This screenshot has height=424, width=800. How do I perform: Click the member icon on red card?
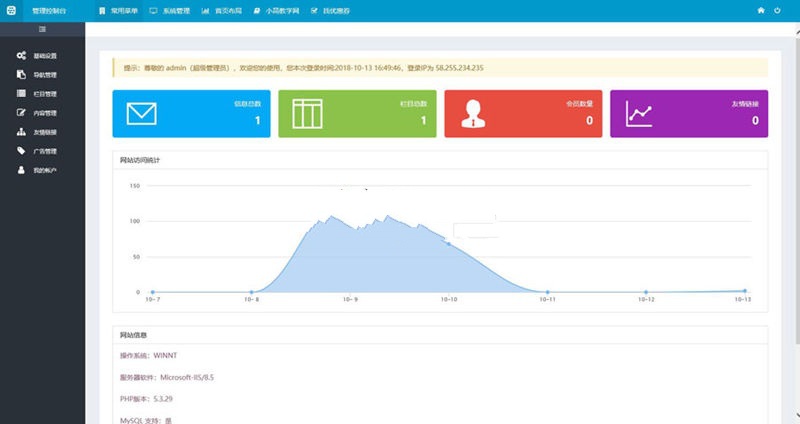pyautogui.click(x=473, y=114)
